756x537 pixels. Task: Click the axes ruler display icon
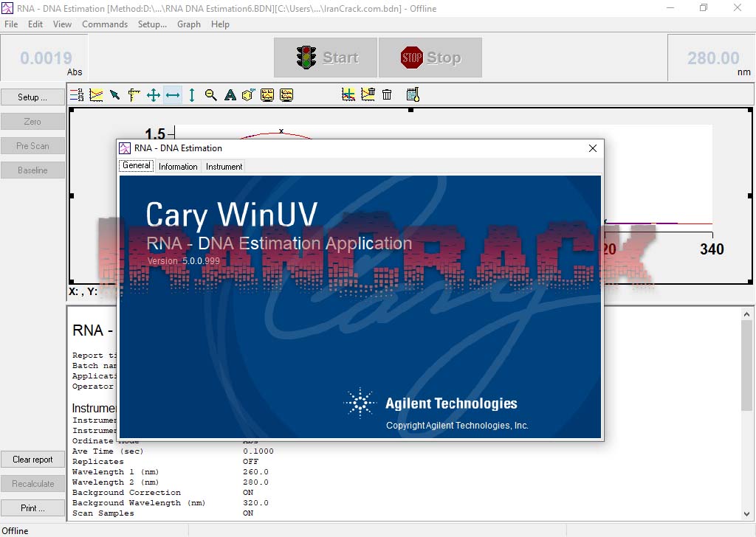(x=133, y=94)
